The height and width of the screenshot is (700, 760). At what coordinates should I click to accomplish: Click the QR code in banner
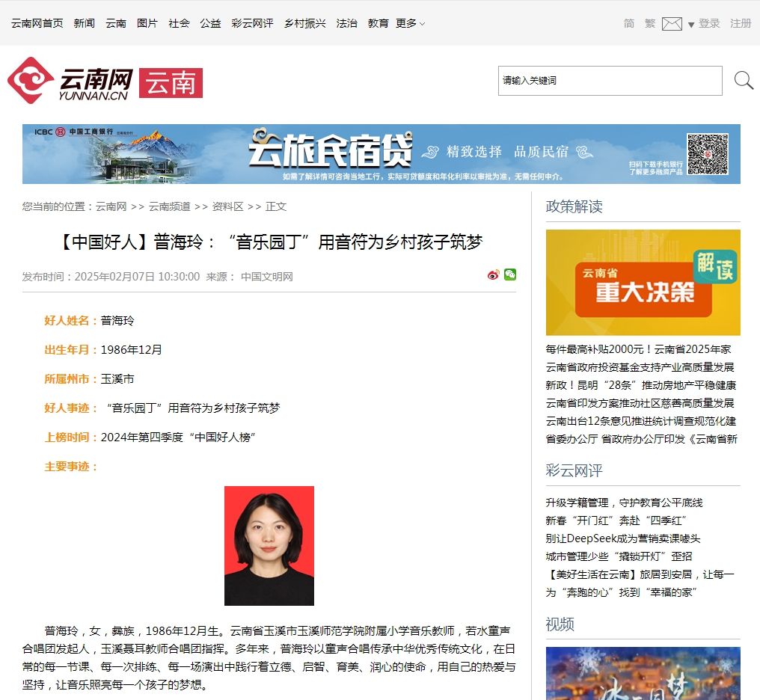pyautogui.click(x=707, y=153)
